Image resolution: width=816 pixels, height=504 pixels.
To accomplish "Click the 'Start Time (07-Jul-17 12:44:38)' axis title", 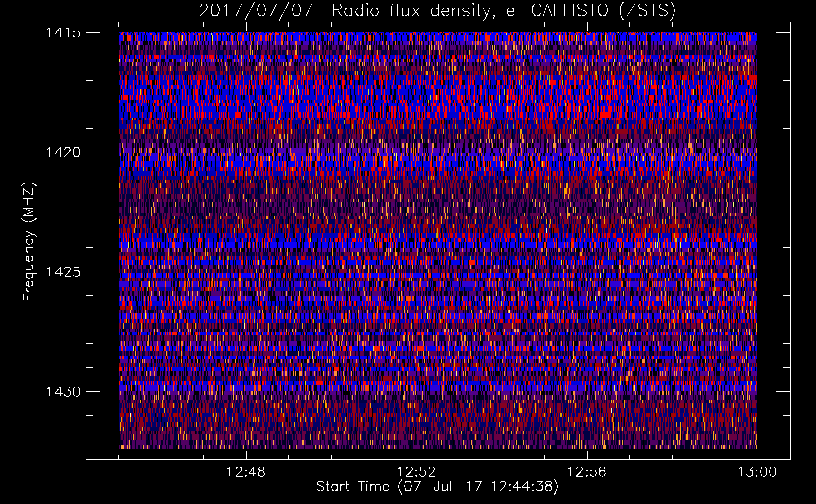I will [437, 487].
